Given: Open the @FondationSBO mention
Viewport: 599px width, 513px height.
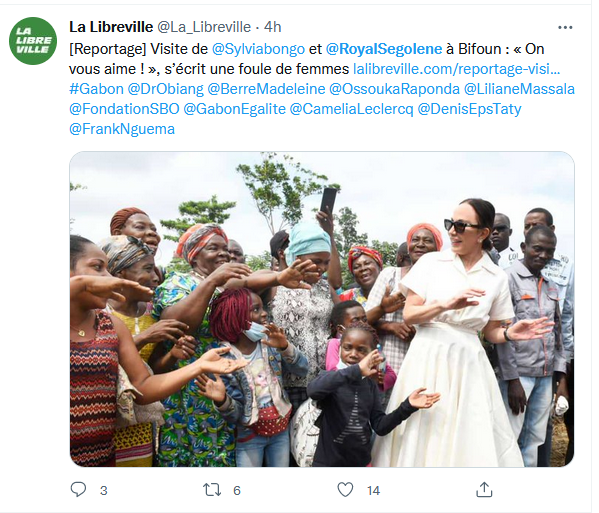Looking at the screenshot, I should point(124,109).
